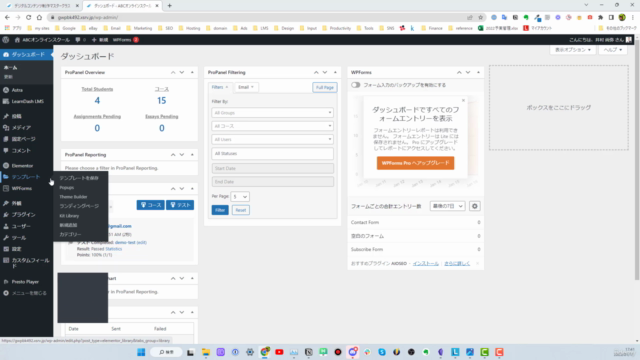Select Theme Builder in flyout menu

click(73, 197)
